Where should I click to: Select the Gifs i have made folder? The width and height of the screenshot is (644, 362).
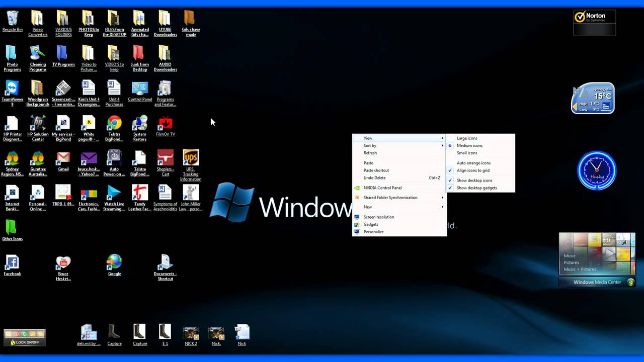[191, 24]
